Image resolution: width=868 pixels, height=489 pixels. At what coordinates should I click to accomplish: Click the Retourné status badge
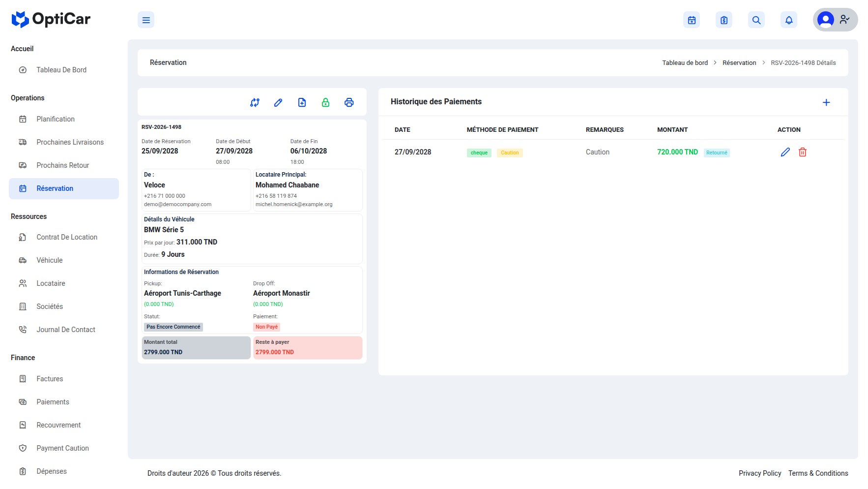[717, 153]
